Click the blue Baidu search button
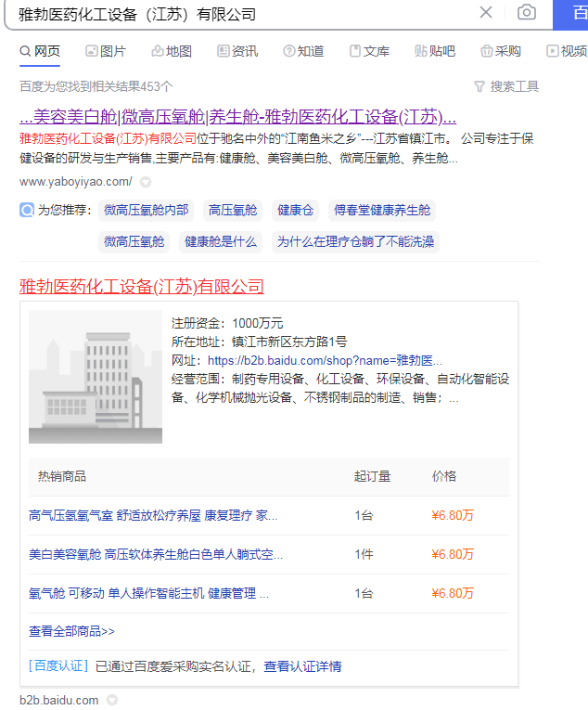This screenshot has height=710, width=588. point(570,14)
